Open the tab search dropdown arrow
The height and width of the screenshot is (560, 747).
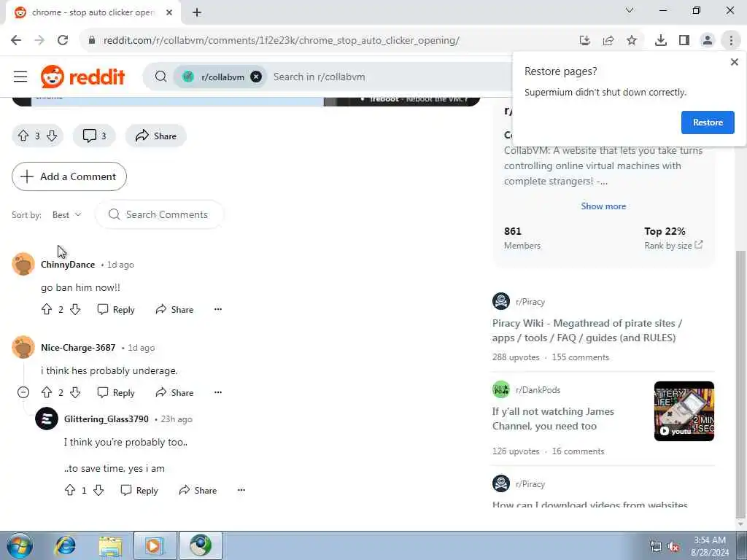pyautogui.click(x=630, y=10)
